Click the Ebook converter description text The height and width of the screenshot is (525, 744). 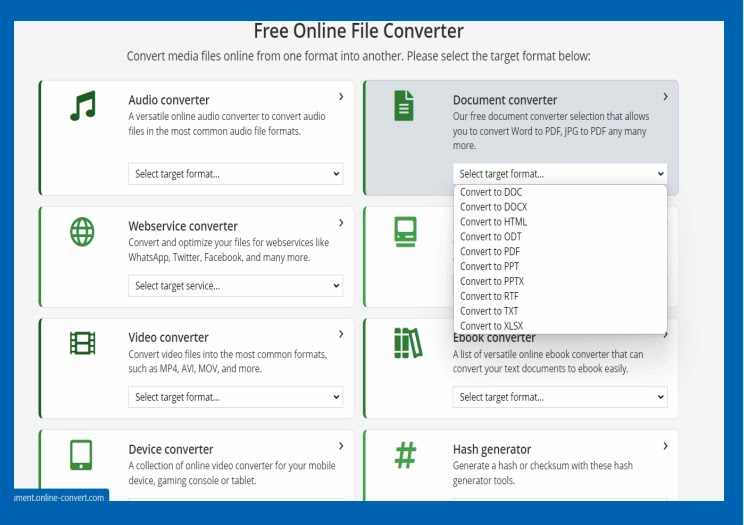coord(548,361)
